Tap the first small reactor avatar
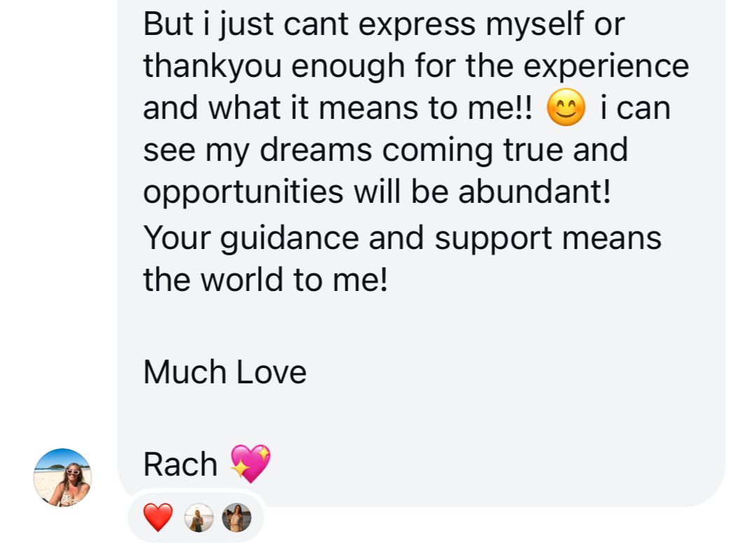This screenshot has width=756, height=554. click(x=198, y=519)
